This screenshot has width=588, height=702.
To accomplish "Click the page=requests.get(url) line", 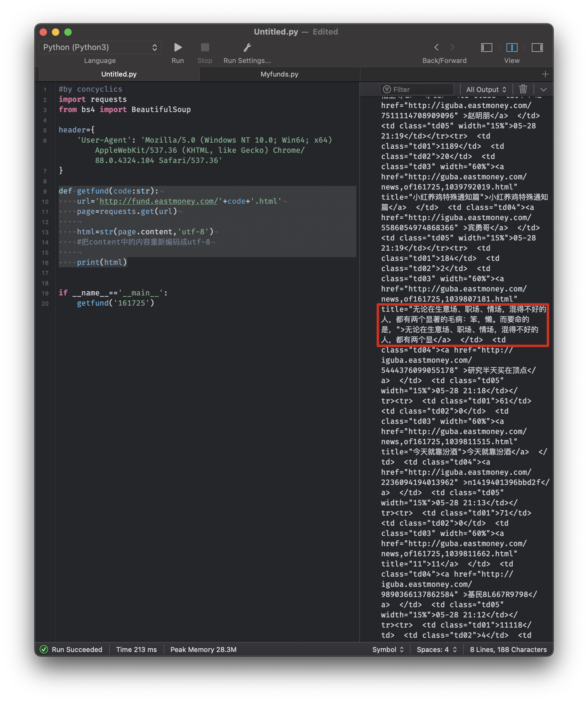I will click(x=127, y=211).
